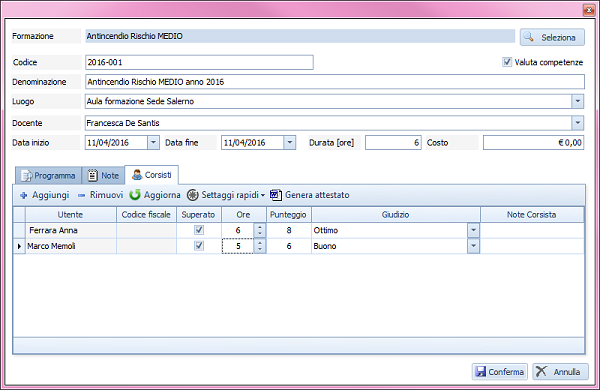The height and width of the screenshot is (390, 600).
Task: Click the Superato column header
Action: click(x=199, y=215)
